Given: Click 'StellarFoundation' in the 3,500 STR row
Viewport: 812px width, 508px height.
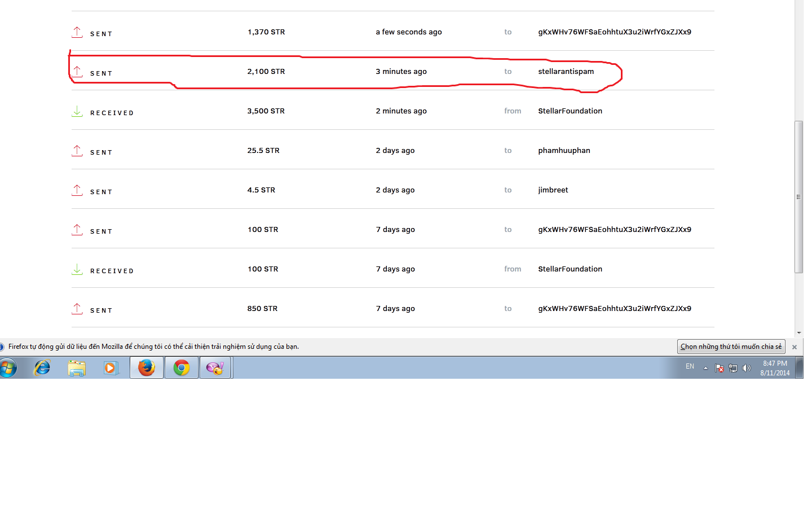Looking at the screenshot, I should [x=570, y=111].
